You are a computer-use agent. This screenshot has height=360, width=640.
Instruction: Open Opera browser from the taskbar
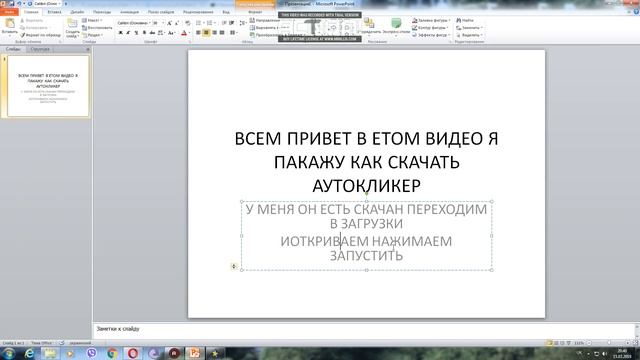133,353
